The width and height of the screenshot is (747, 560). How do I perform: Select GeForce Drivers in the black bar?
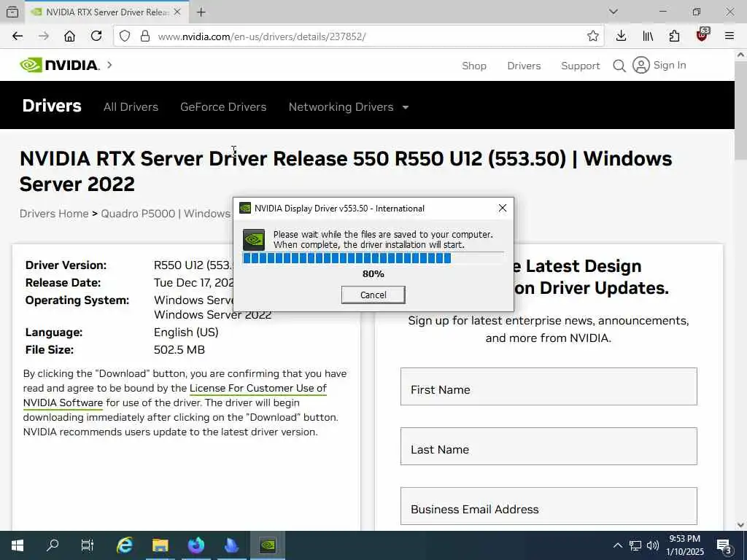click(x=223, y=106)
